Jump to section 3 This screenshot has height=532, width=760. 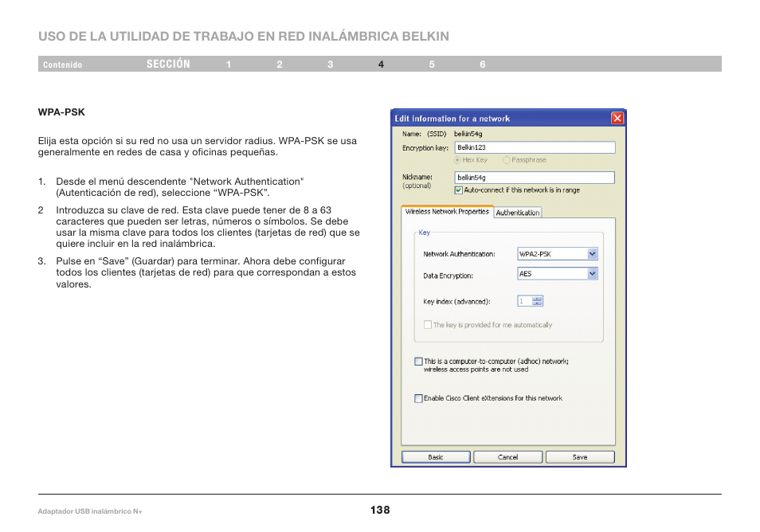click(330, 65)
